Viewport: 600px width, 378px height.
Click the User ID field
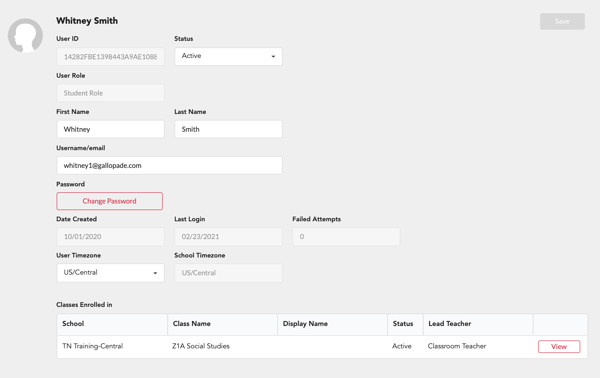click(111, 57)
